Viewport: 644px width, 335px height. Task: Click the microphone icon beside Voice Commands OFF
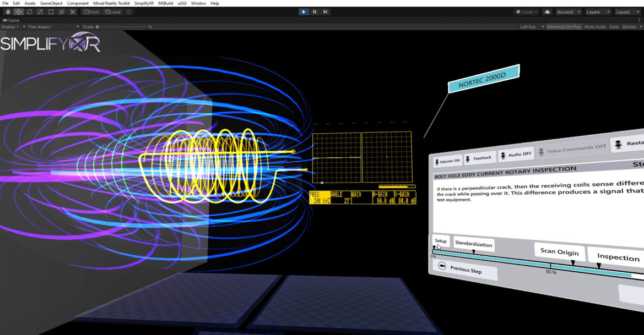click(542, 152)
